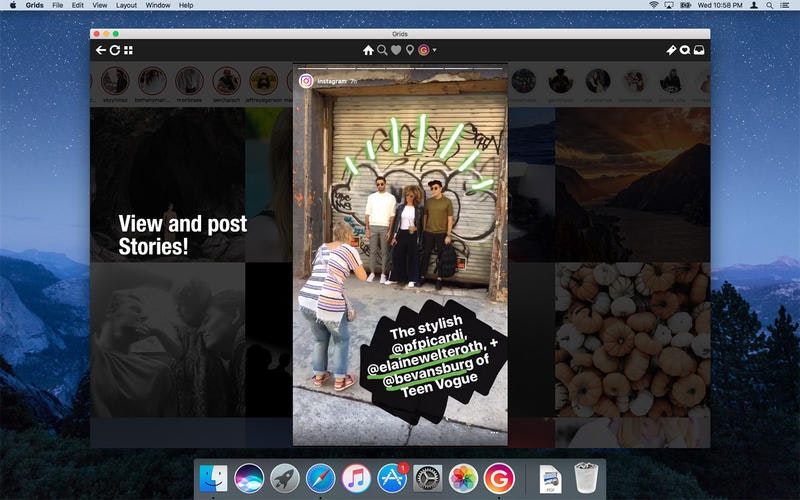
Task: Click the story progress bar at top
Action: point(400,68)
